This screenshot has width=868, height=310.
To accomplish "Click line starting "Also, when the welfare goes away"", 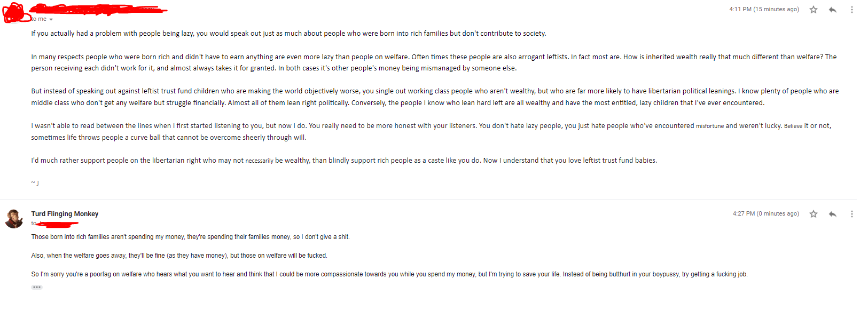I will pyautogui.click(x=179, y=256).
